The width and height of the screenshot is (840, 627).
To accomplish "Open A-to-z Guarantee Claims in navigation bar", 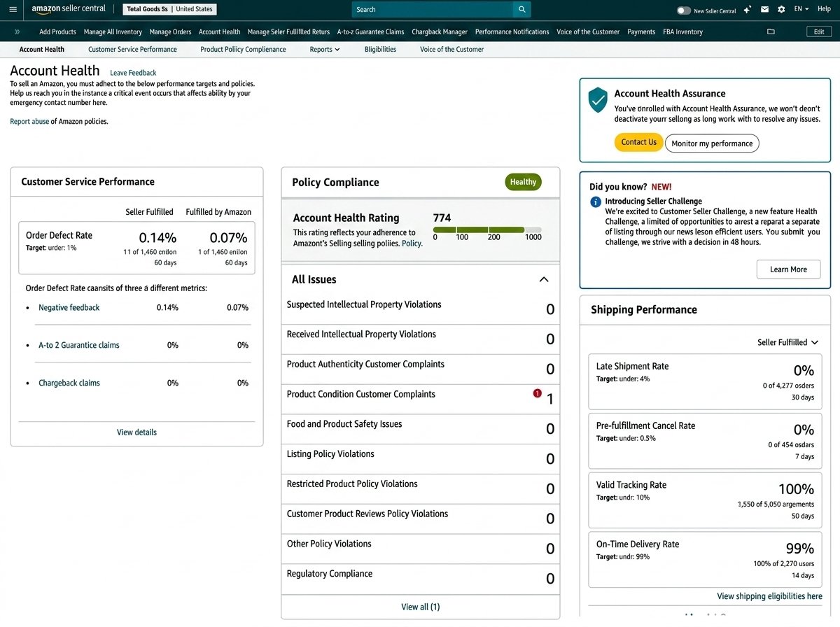I will pos(370,31).
